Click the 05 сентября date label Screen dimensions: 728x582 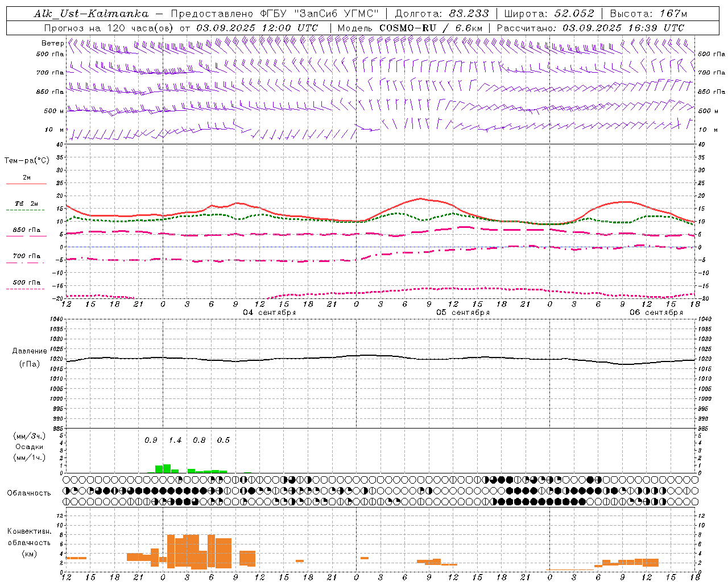pyautogui.click(x=463, y=313)
